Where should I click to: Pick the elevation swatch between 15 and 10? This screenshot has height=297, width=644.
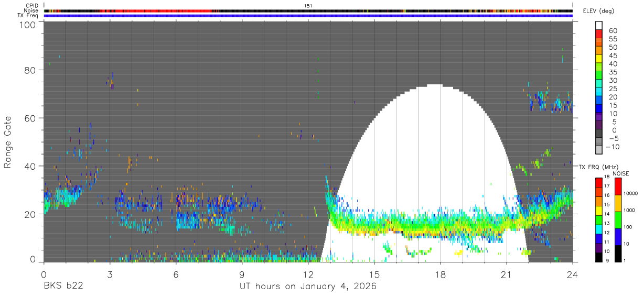click(599, 109)
